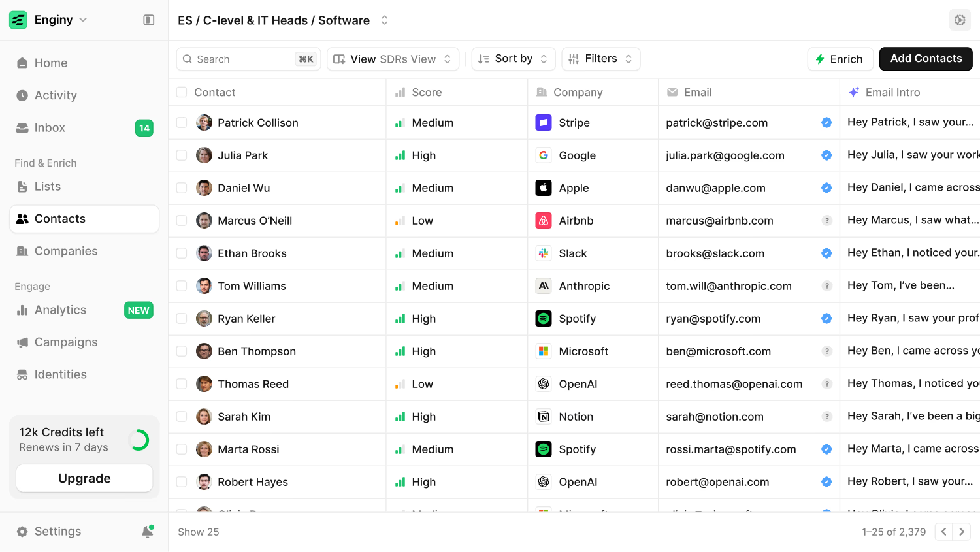This screenshot has height=552, width=980.
Task: Open the View SDRs View dropdown
Action: [x=393, y=59]
